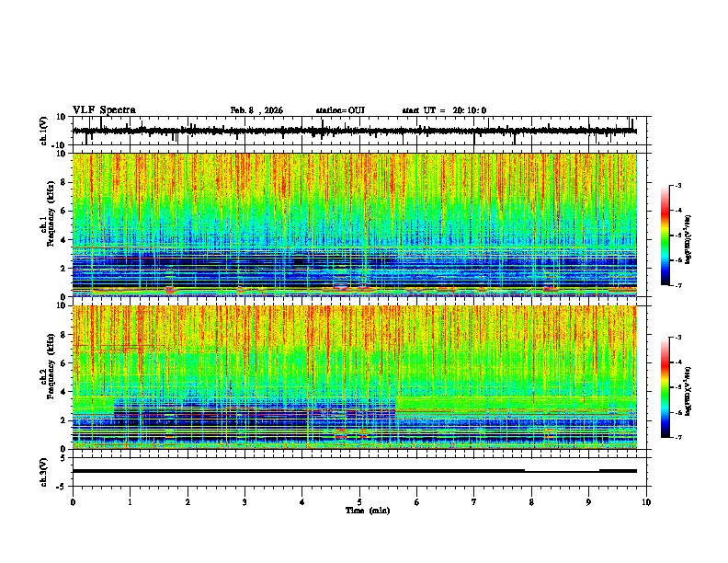
Task: Click the "ch.3(V)" axis label
Action: 44,473
